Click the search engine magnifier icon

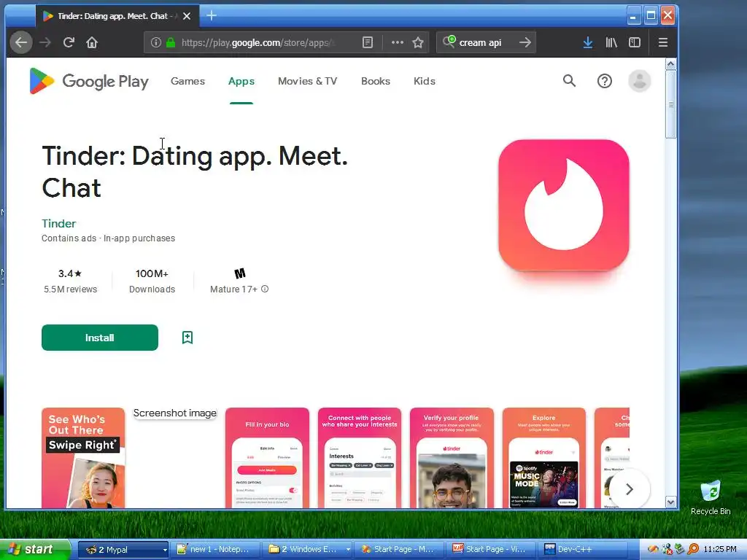pyautogui.click(x=449, y=42)
